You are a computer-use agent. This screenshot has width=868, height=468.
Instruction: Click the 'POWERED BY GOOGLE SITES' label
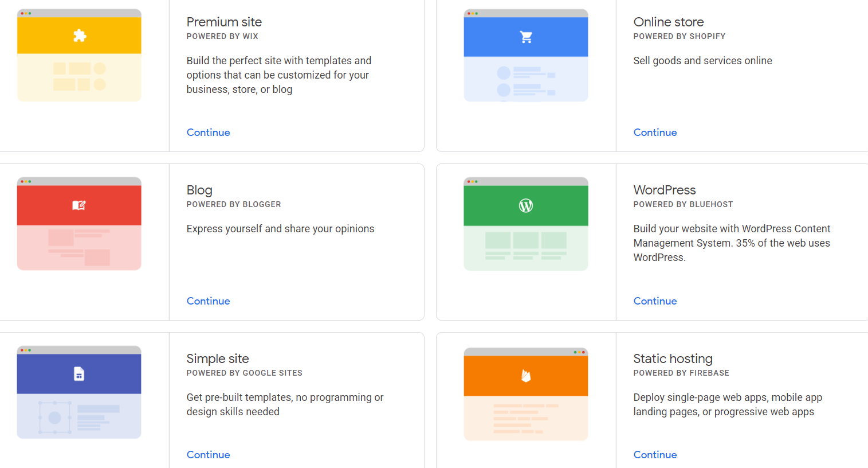pyautogui.click(x=245, y=373)
